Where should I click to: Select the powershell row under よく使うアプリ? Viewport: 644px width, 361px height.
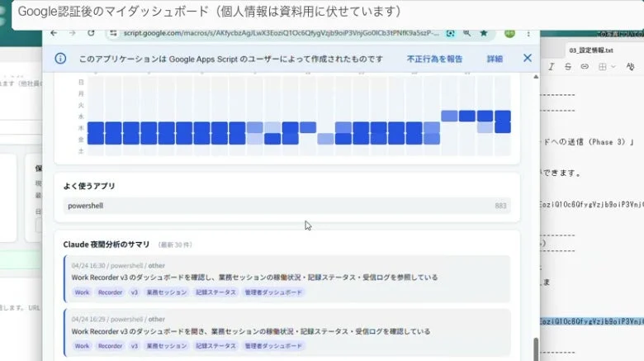(x=286, y=206)
